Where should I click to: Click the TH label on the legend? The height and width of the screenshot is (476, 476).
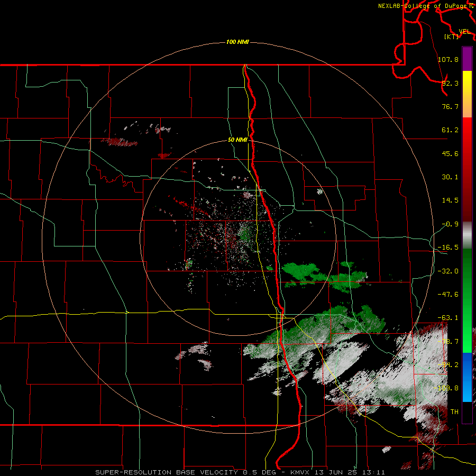pyautogui.click(x=454, y=412)
